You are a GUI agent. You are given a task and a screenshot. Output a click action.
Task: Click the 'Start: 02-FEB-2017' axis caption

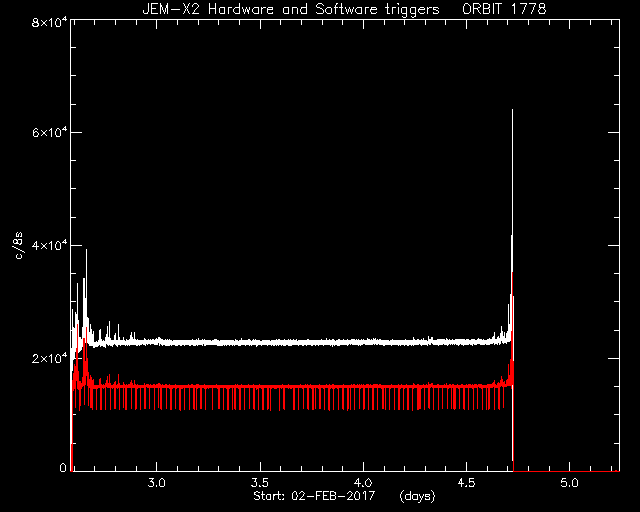(x=314, y=496)
